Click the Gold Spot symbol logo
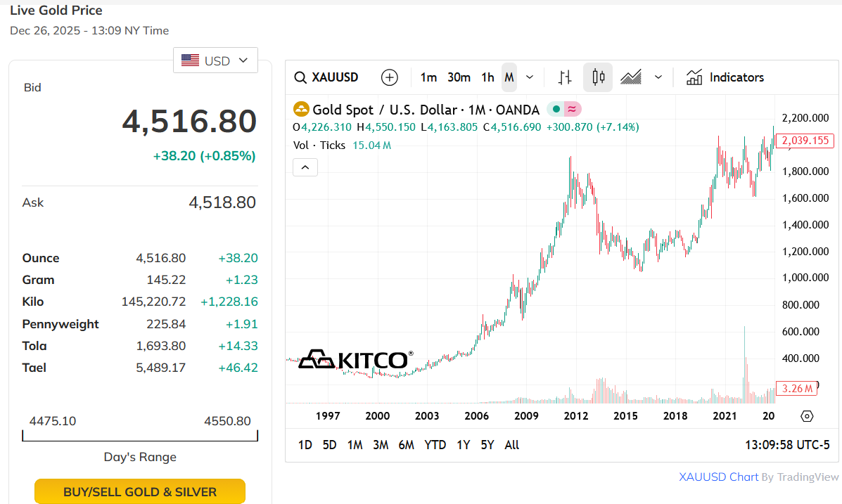The height and width of the screenshot is (504, 842). [x=301, y=110]
